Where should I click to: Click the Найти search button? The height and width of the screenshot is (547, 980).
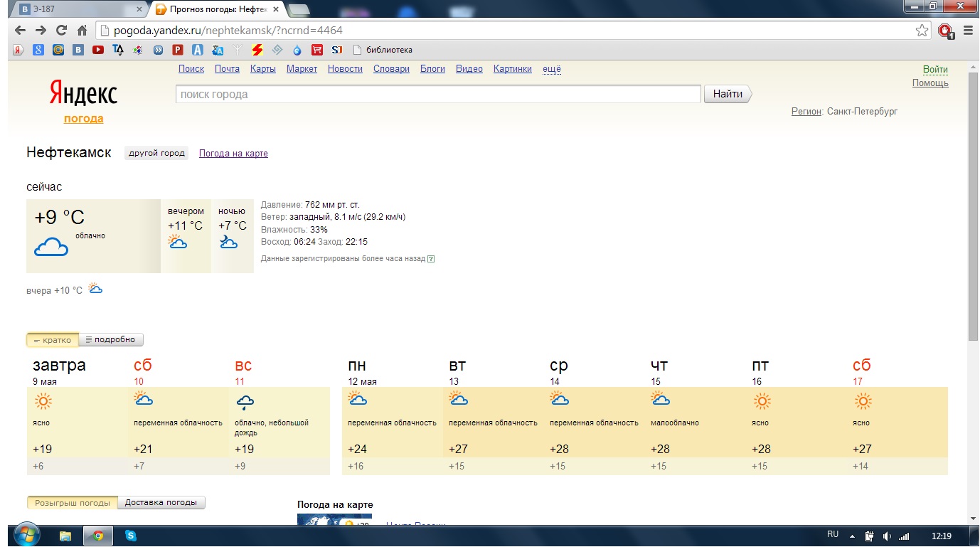tap(728, 94)
